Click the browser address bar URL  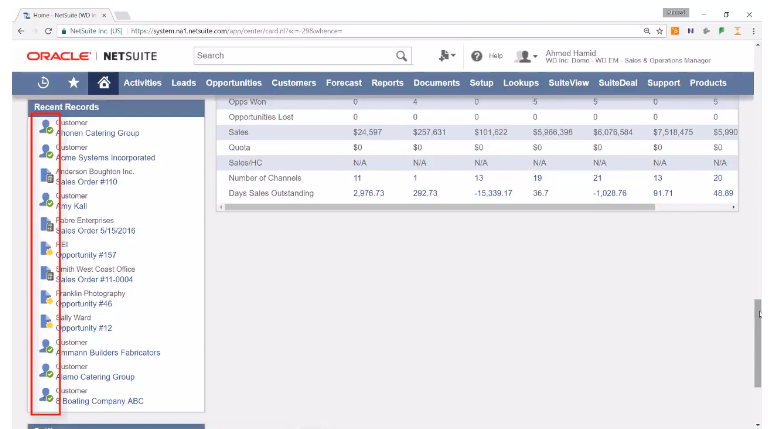(237, 31)
